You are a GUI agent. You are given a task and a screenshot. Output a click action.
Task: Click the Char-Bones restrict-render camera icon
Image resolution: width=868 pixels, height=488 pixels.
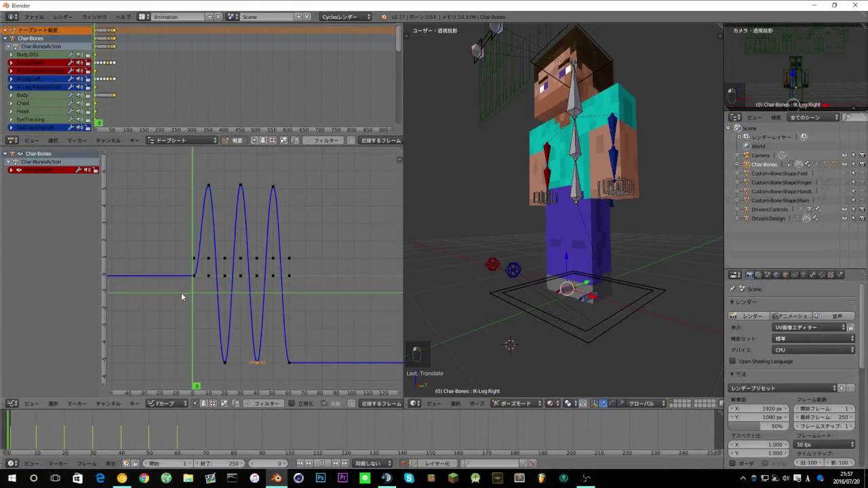[862, 164]
